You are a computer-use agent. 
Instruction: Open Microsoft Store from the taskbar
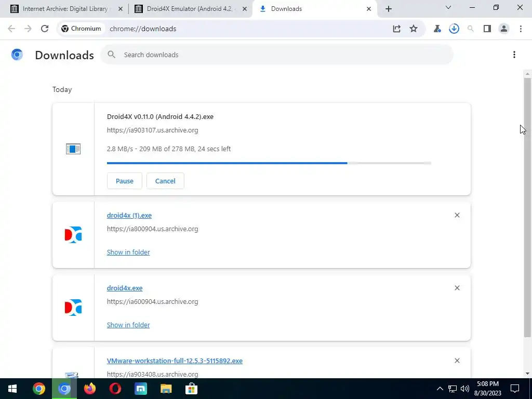pyautogui.click(x=191, y=389)
